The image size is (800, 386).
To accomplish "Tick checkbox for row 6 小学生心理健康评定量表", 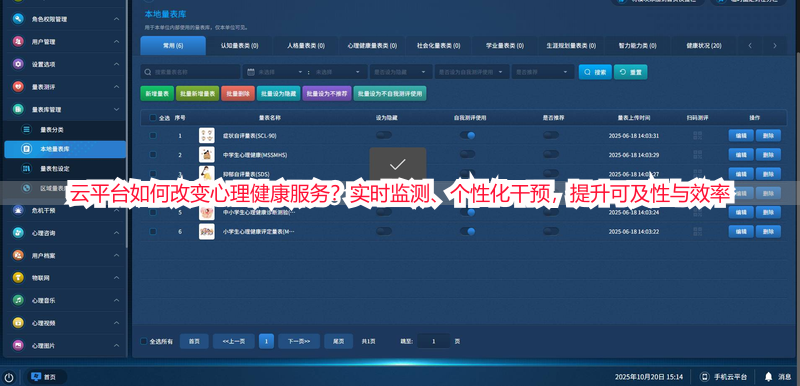I will [153, 231].
